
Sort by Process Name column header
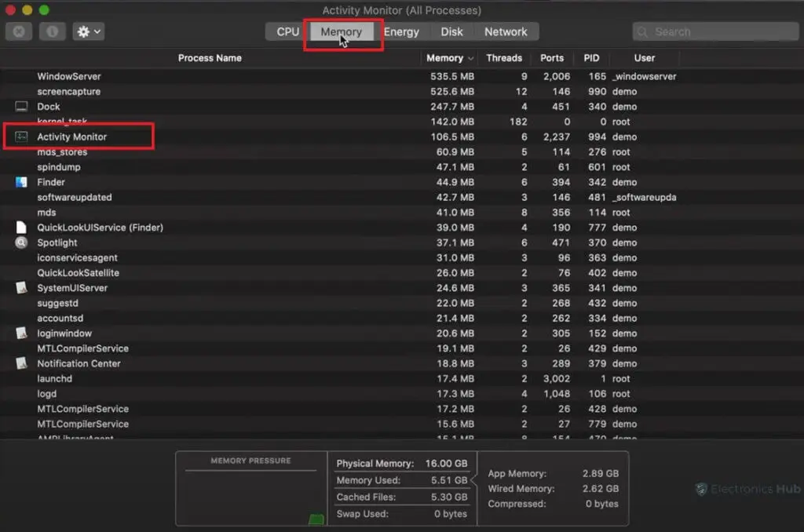(x=210, y=58)
